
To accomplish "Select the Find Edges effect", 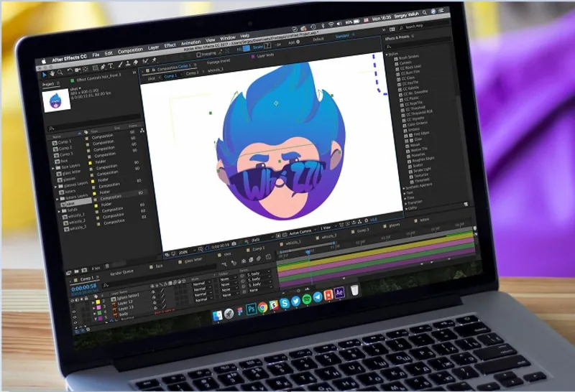I will pyautogui.click(x=421, y=134).
